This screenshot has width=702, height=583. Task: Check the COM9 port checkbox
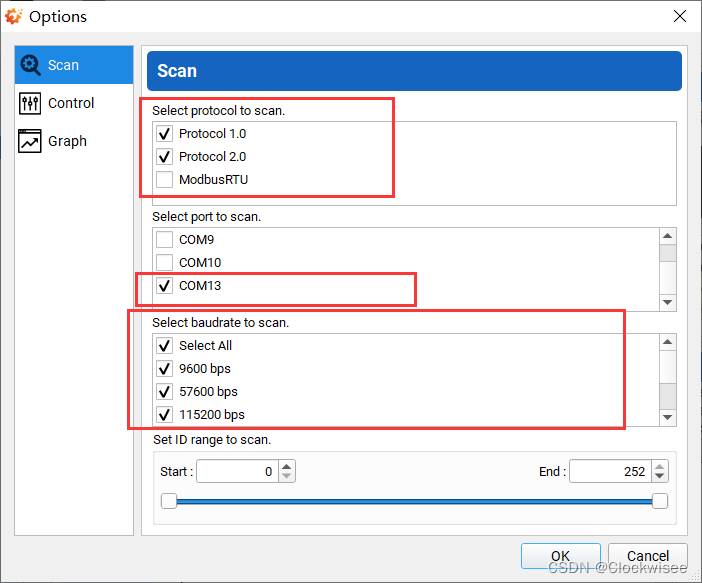click(164, 240)
